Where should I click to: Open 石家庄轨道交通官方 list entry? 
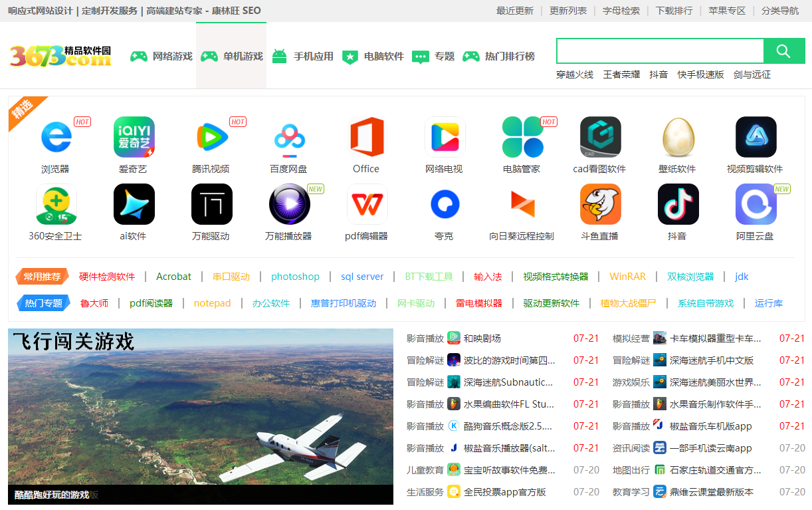[715, 470]
